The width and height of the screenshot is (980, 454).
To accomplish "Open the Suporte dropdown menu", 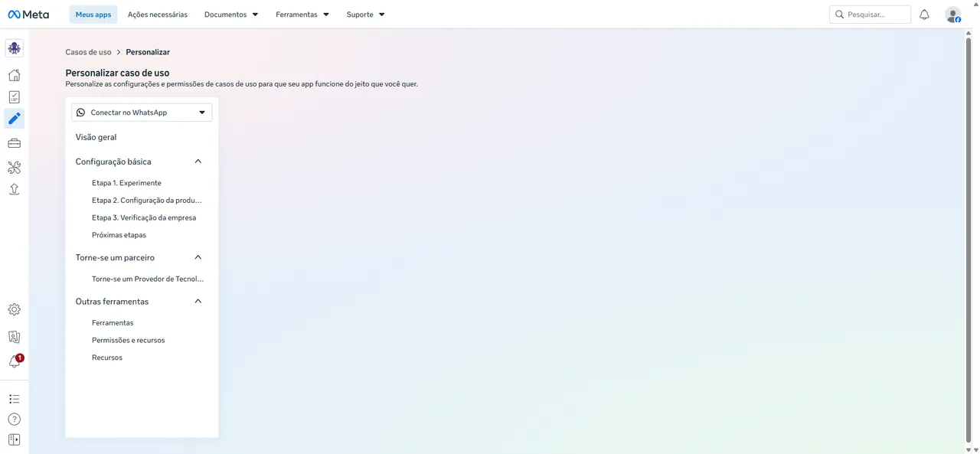I will click(365, 15).
